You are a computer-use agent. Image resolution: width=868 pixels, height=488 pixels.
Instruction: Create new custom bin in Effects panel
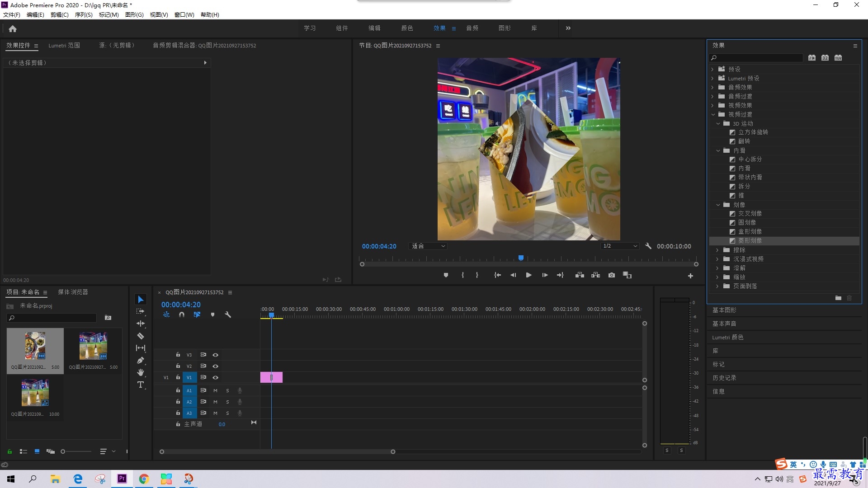point(838,298)
